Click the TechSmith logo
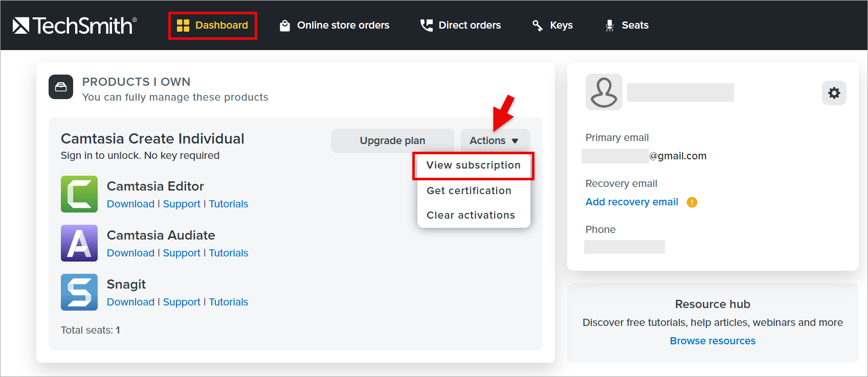 [75, 25]
